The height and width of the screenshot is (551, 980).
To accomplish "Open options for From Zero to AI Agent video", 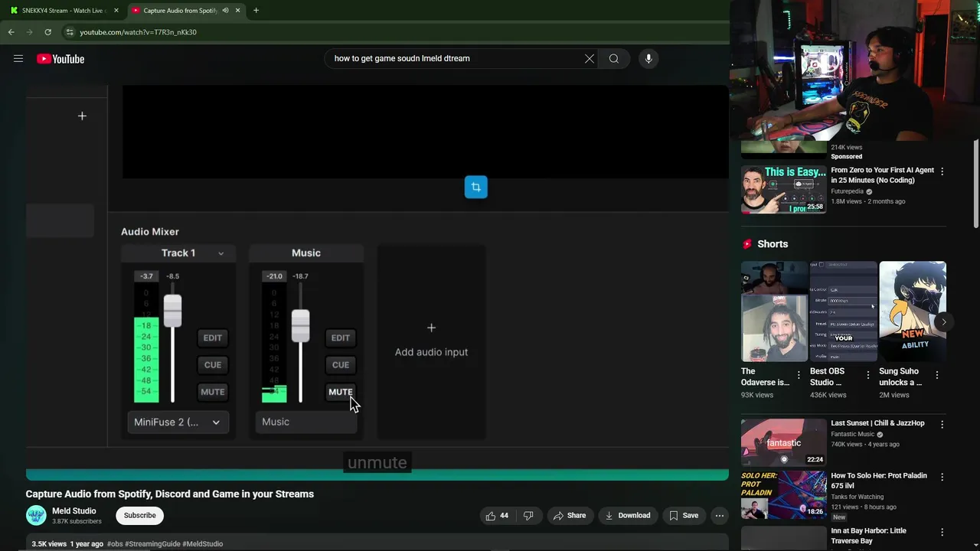I will point(942,171).
